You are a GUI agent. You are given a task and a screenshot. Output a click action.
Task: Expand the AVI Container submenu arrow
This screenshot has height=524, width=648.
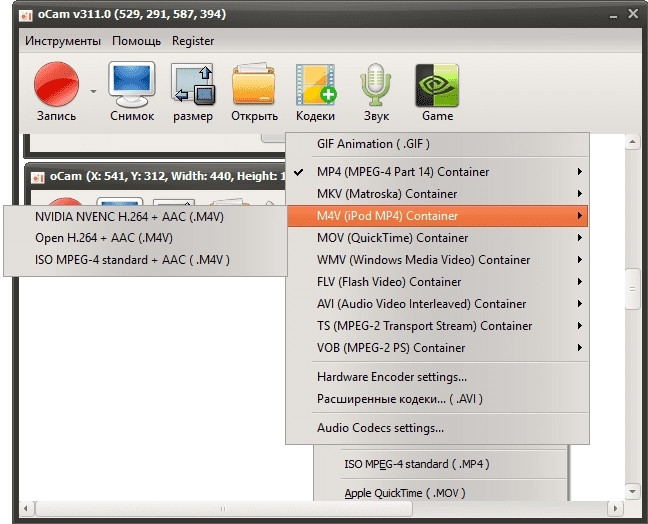pyautogui.click(x=580, y=304)
